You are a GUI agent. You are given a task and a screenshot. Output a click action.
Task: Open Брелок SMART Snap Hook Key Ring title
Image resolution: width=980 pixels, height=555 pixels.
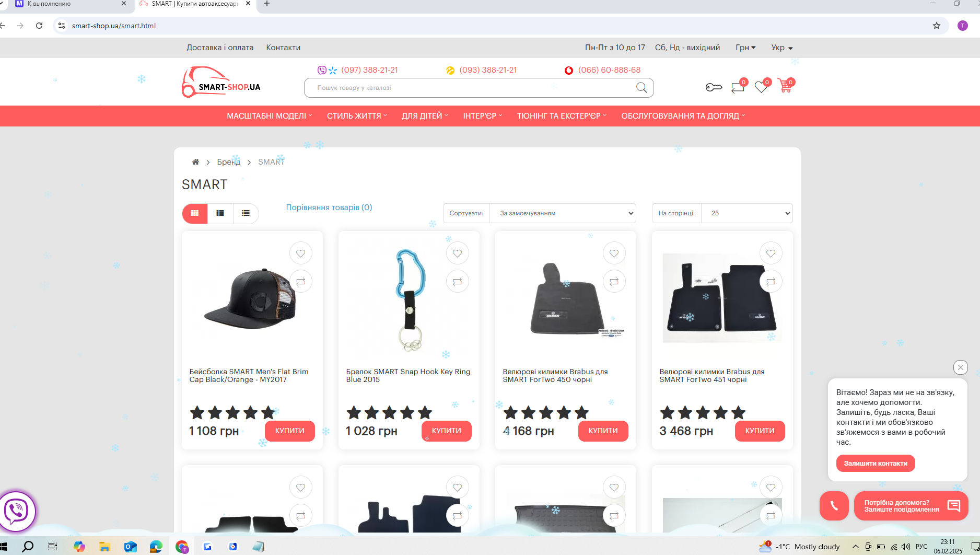(x=408, y=376)
